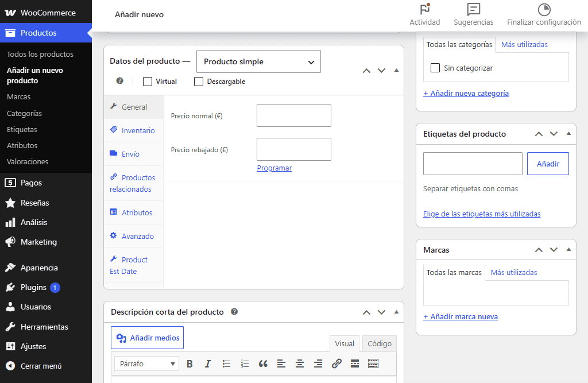Click Añadir nueva categoría link

pos(466,94)
